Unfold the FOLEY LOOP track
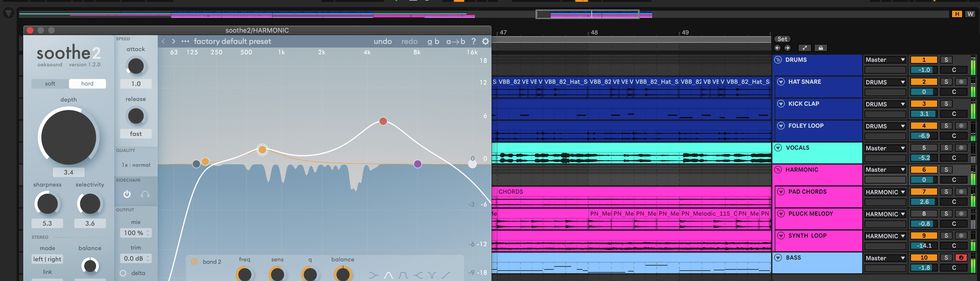This screenshot has height=281, width=980. click(x=781, y=126)
